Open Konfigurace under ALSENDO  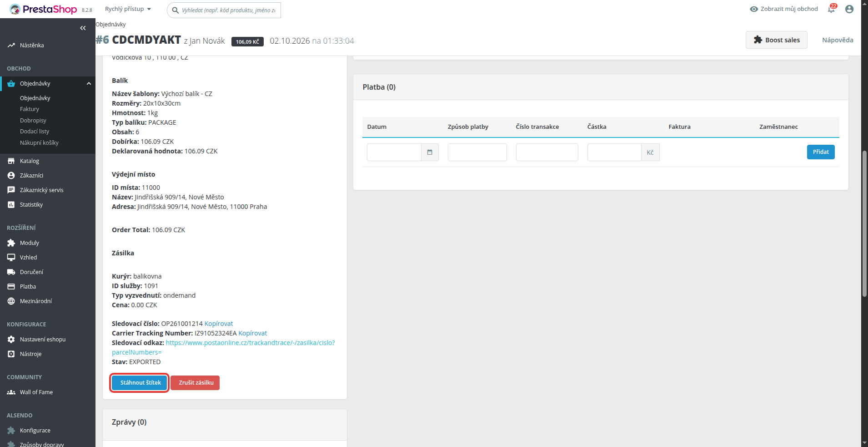[35, 431]
